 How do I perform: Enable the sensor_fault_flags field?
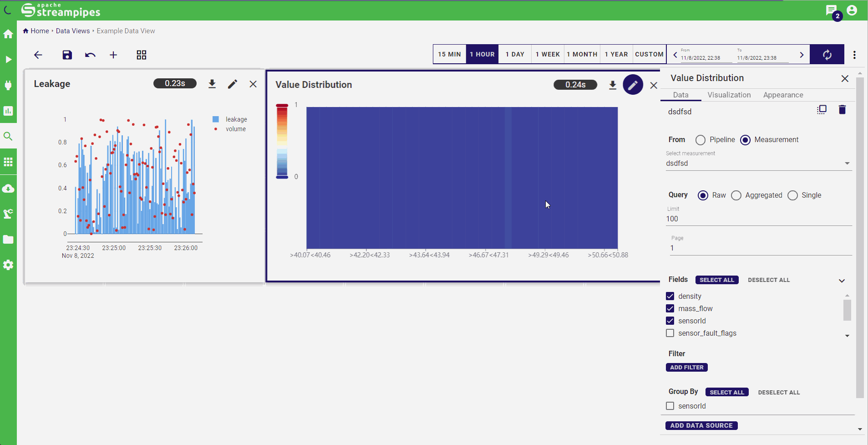click(670, 333)
